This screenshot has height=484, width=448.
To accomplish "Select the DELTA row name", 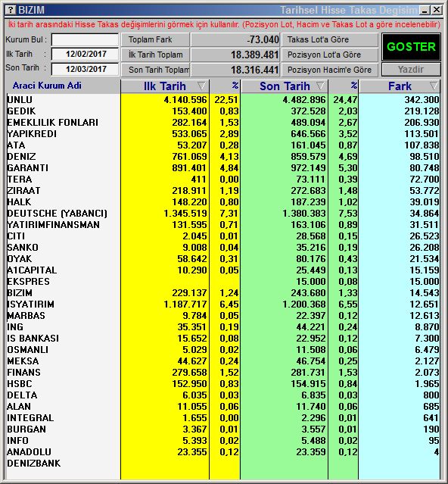I will pos(22,395).
